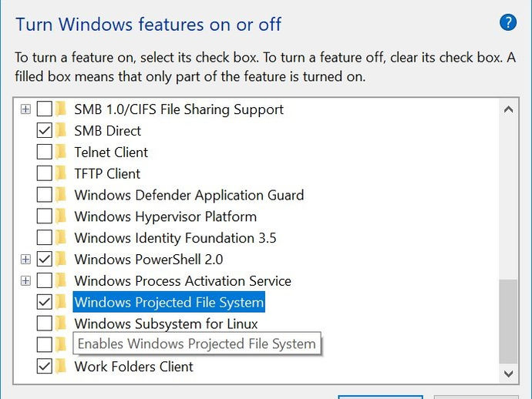The width and height of the screenshot is (532, 399).
Task: Select Windows Defender Application Guard item
Action: (189, 195)
